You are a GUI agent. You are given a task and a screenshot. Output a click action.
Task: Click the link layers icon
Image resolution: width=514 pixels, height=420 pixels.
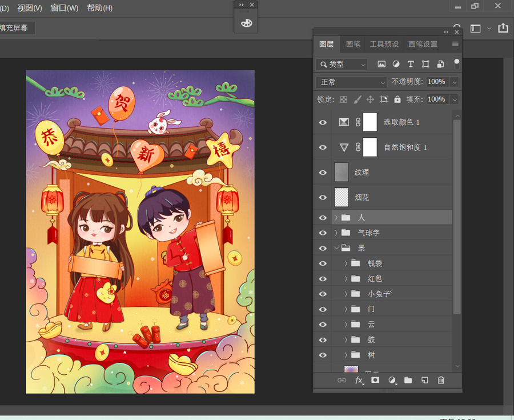coord(342,381)
